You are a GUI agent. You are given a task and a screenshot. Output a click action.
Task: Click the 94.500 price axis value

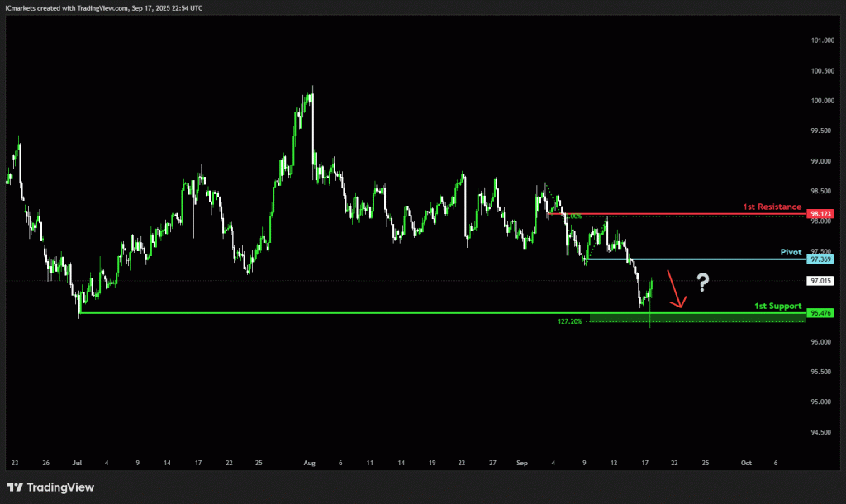coord(822,432)
